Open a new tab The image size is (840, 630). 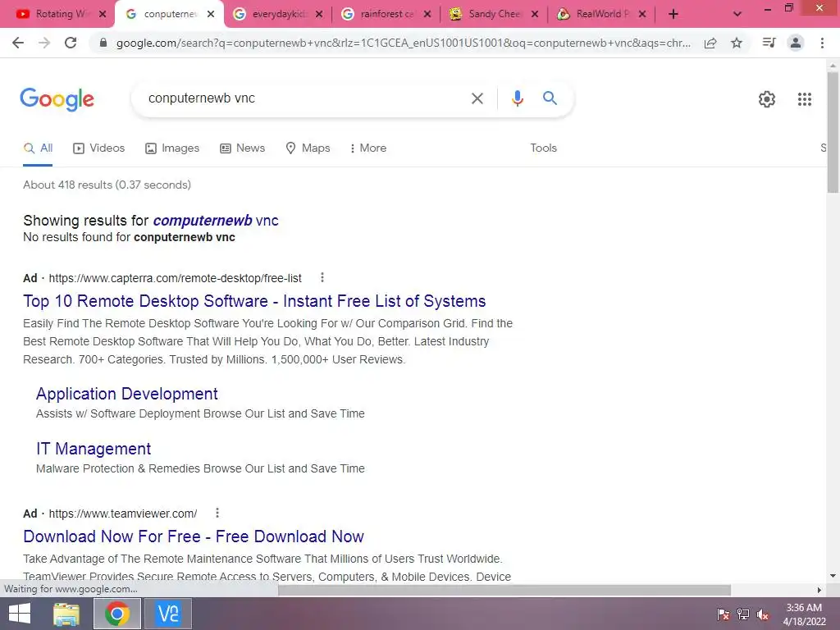673,15
